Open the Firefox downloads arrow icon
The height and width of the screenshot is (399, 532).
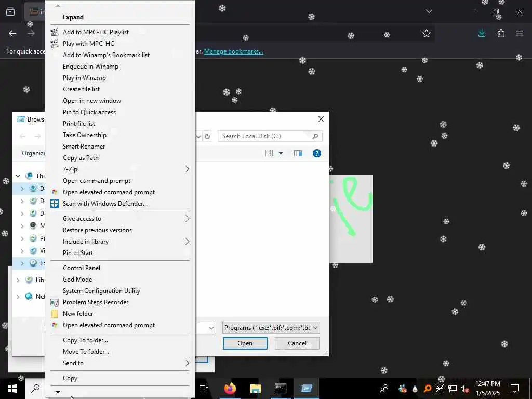pyautogui.click(x=482, y=33)
